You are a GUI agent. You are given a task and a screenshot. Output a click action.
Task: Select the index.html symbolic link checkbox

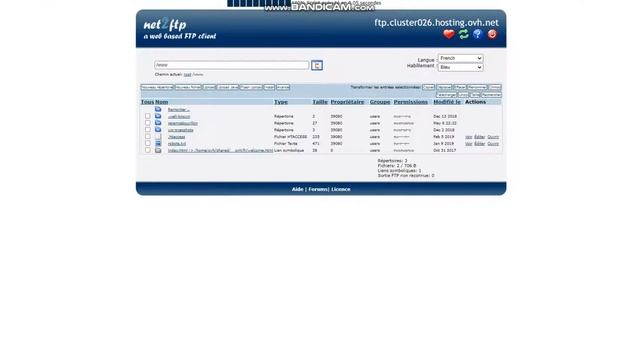(x=148, y=150)
